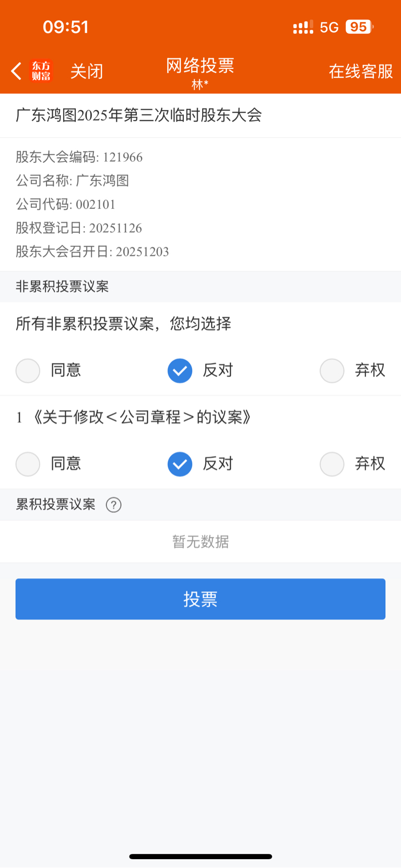Open help icon beside 累积投票议案
This screenshot has width=401, height=868.
tap(113, 505)
